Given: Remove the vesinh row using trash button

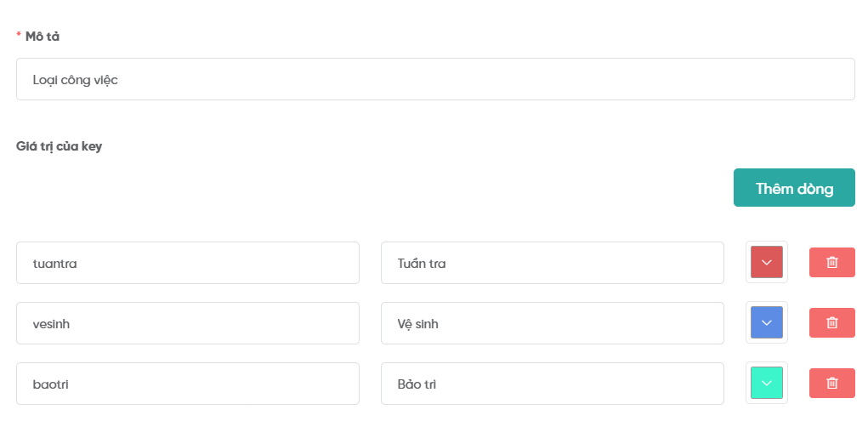Looking at the screenshot, I should coord(831,323).
